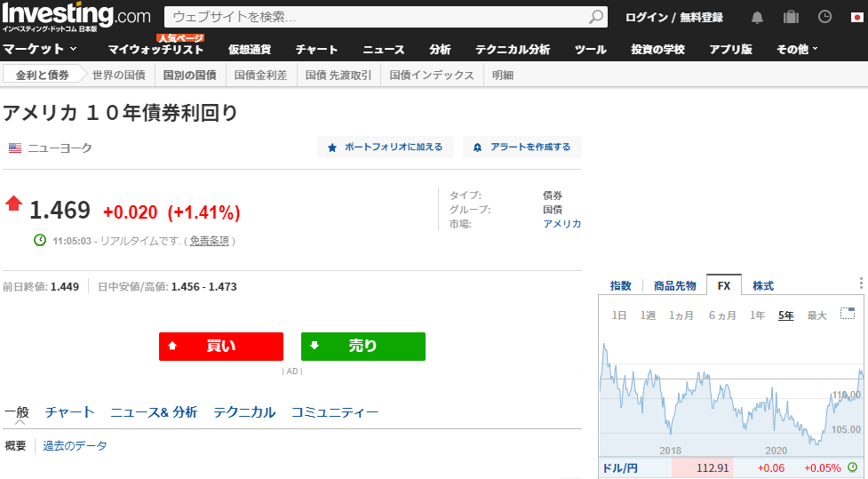Open the その他 dropdown menu
The width and height of the screenshot is (868, 479).
(797, 49)
